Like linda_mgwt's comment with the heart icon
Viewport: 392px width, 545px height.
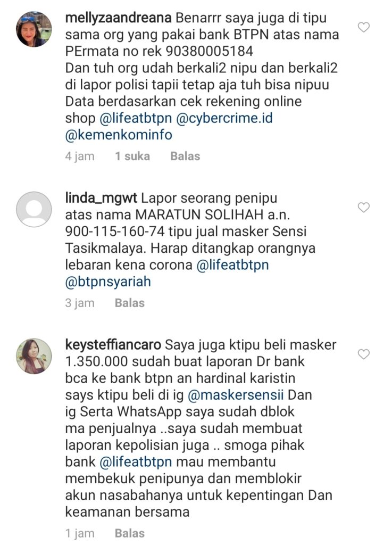363,208
